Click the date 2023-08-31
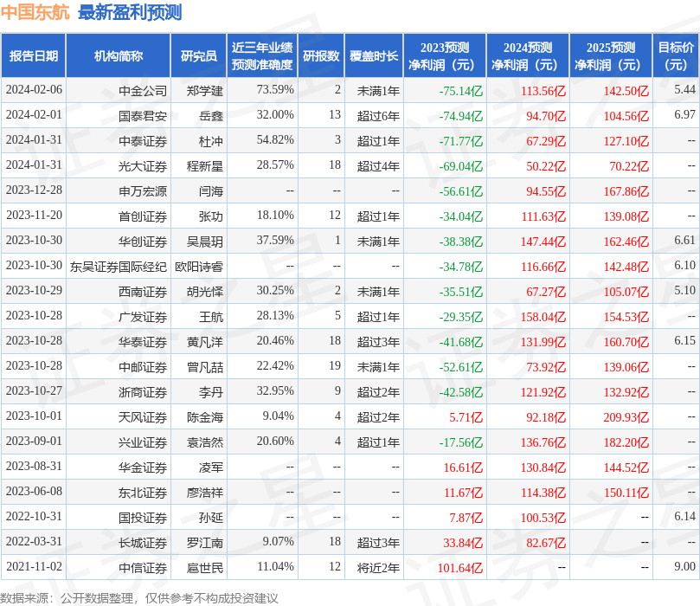700x606 pixels. [34, 467]
